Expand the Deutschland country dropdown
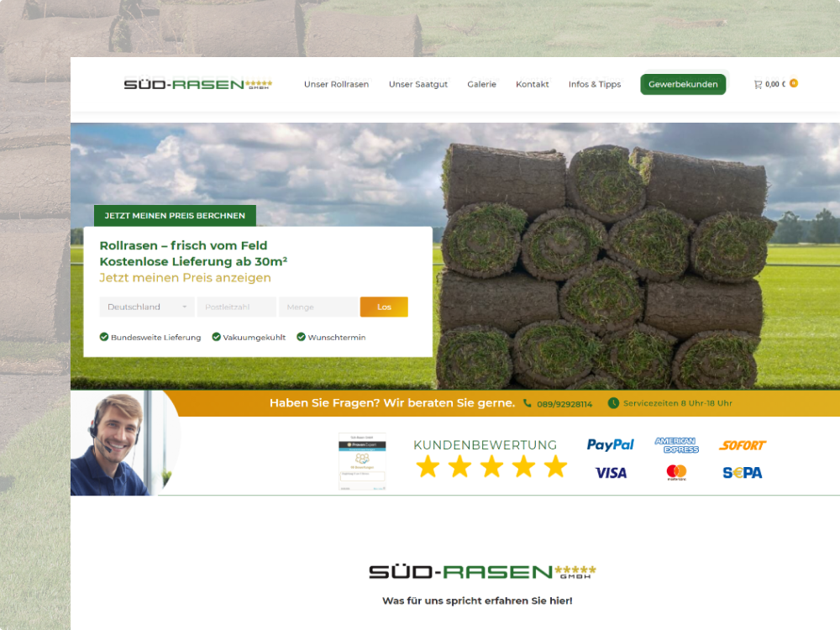This screenshot has width=840, height=630. coord(147,307)
